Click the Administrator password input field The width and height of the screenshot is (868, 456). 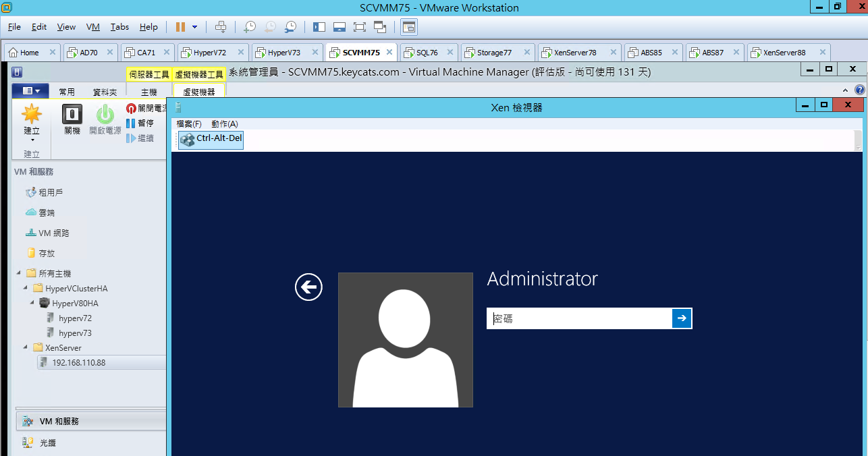(x=579, y=318)
